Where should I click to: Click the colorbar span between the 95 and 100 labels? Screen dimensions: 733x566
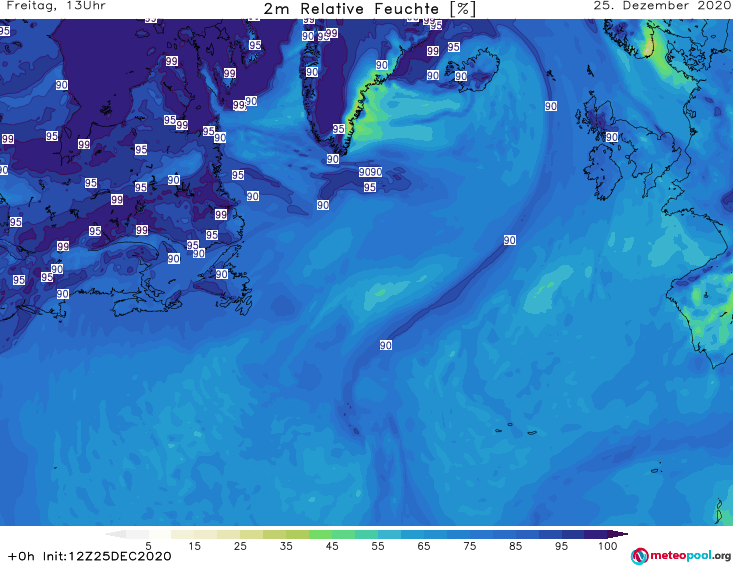tap(584, 534)
